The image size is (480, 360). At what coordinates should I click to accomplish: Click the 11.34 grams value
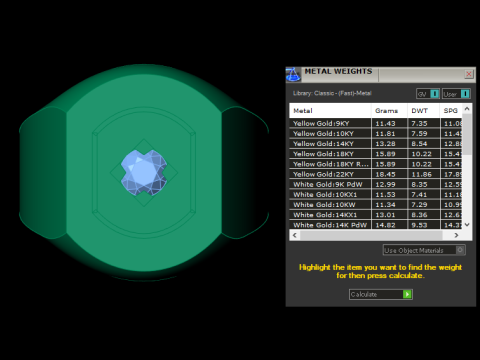point(385,205)
